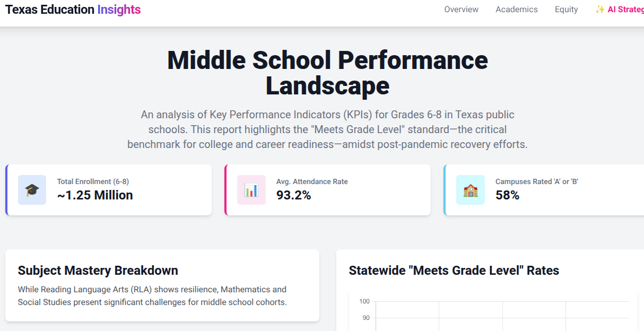Click the ~1.25 Million enrollment value

[x=95, y=195]
